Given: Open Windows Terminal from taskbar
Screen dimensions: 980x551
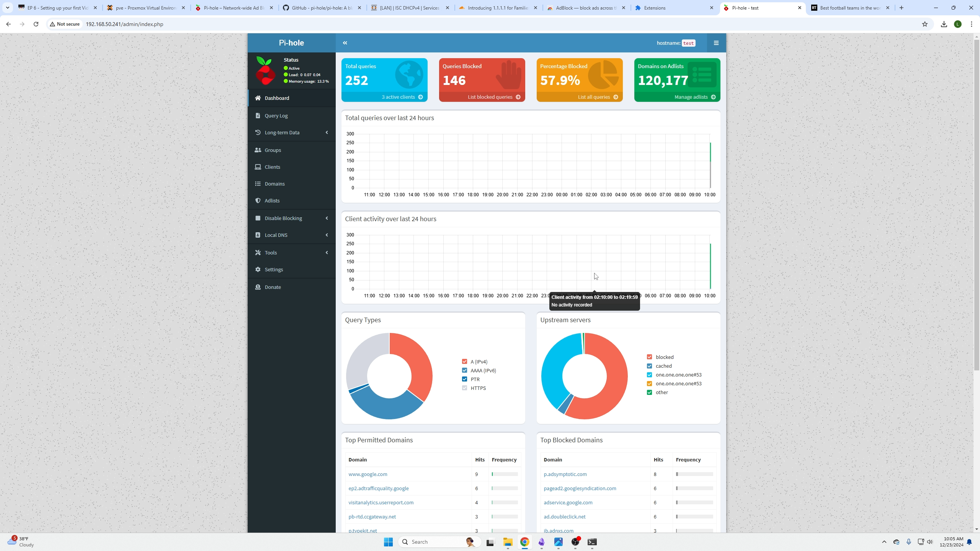Looking at the screenshot, I should coord(592,542).
